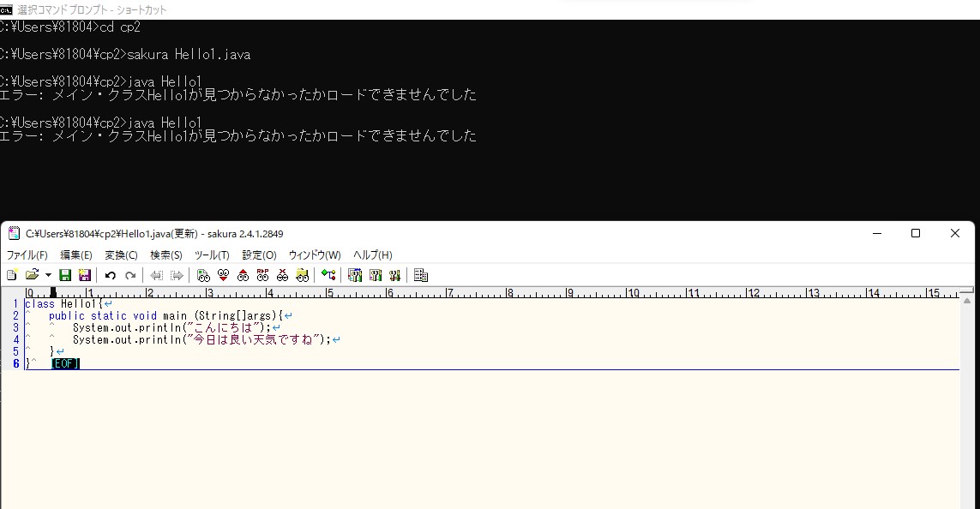Viewport: 980px width, 509px height.
Task: Click the command list icon at toolbar end
Action: point(421,275)
